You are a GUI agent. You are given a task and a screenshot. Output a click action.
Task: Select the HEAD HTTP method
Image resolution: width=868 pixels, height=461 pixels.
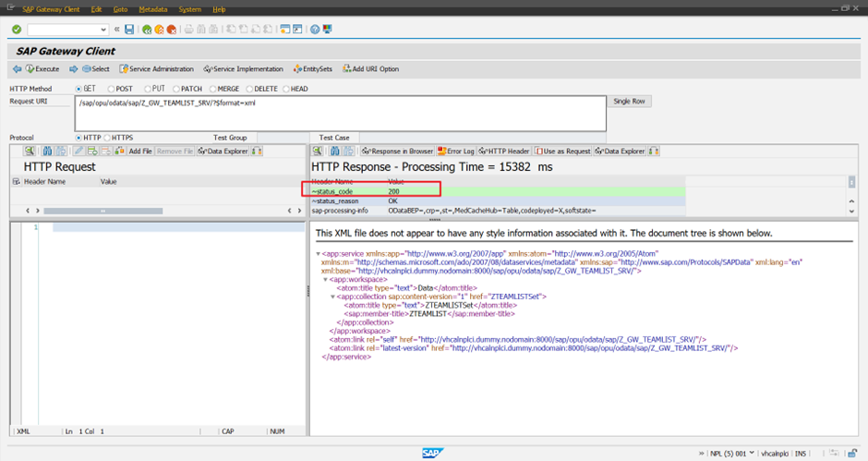coord(286,89)
